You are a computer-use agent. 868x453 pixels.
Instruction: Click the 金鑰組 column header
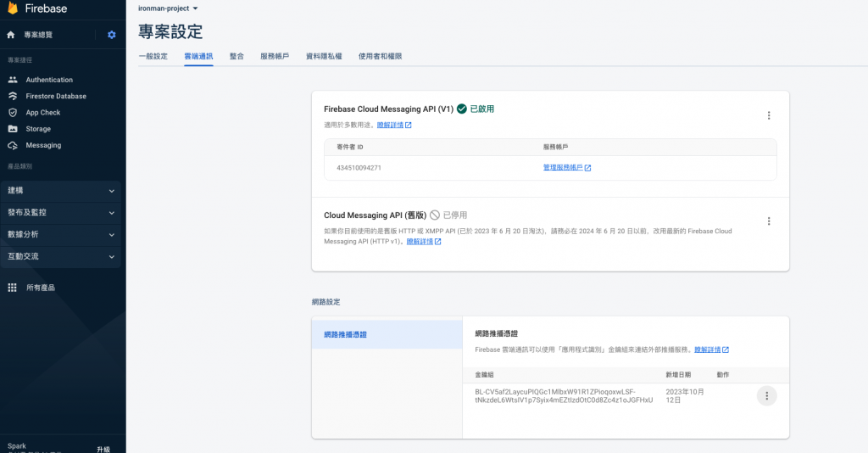484,375
